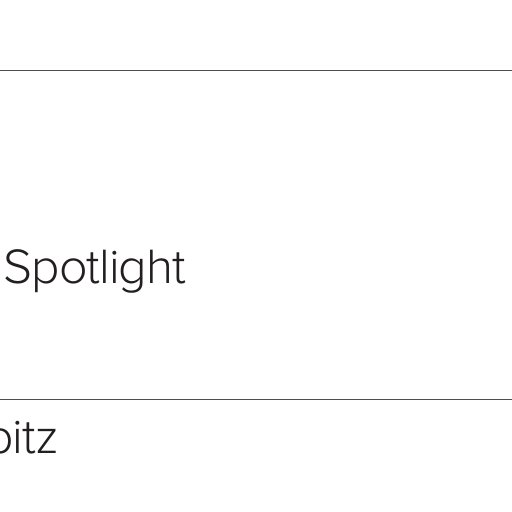Screen dimensions: 512x512
Task: Click the divider line above the Spotlight row
Action: tap(256, 71)
